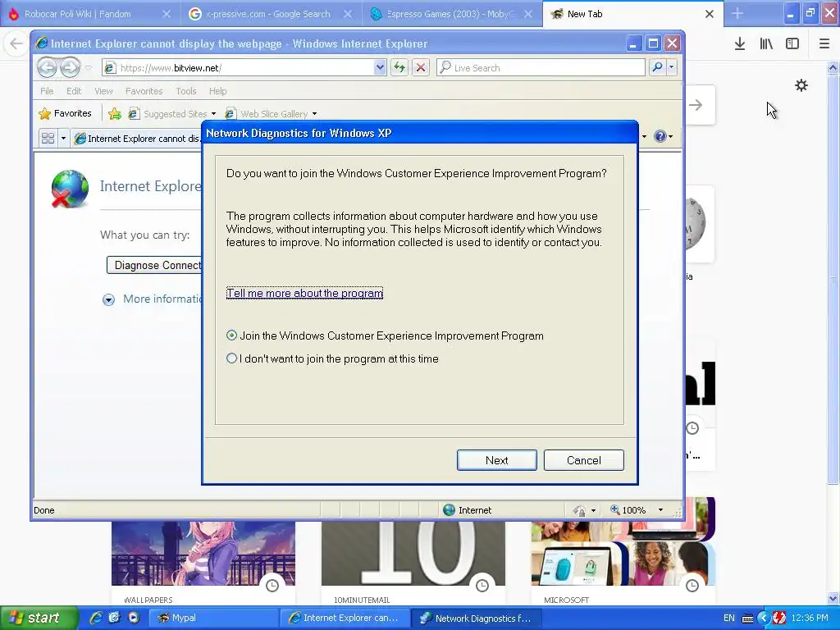Click the red shield security tray icon

coord(779,618)
